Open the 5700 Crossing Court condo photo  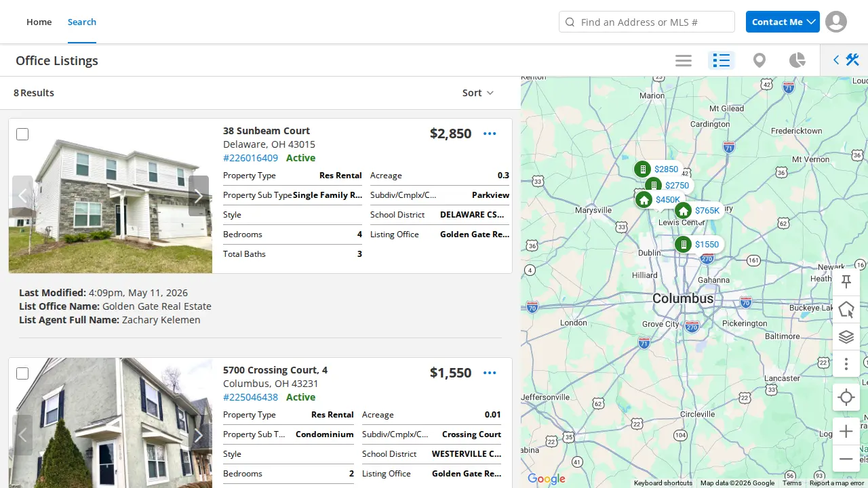[x=111, y=423]
